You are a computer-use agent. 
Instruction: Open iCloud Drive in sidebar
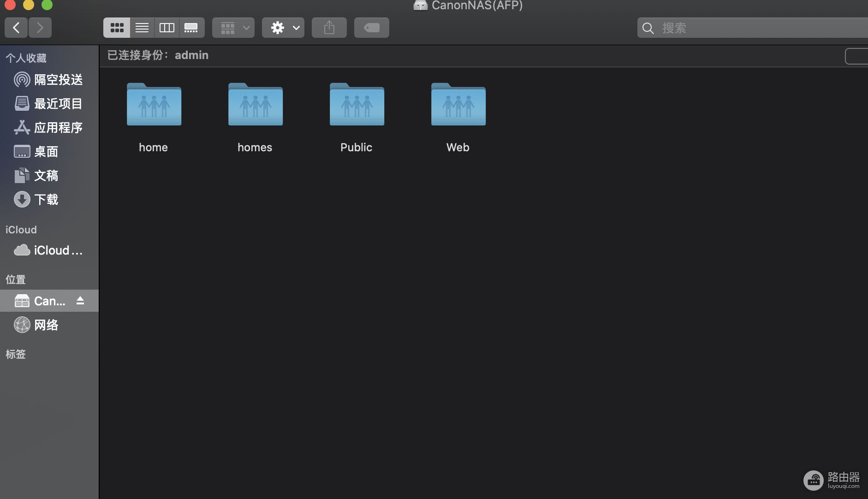[x=49, y=250]
